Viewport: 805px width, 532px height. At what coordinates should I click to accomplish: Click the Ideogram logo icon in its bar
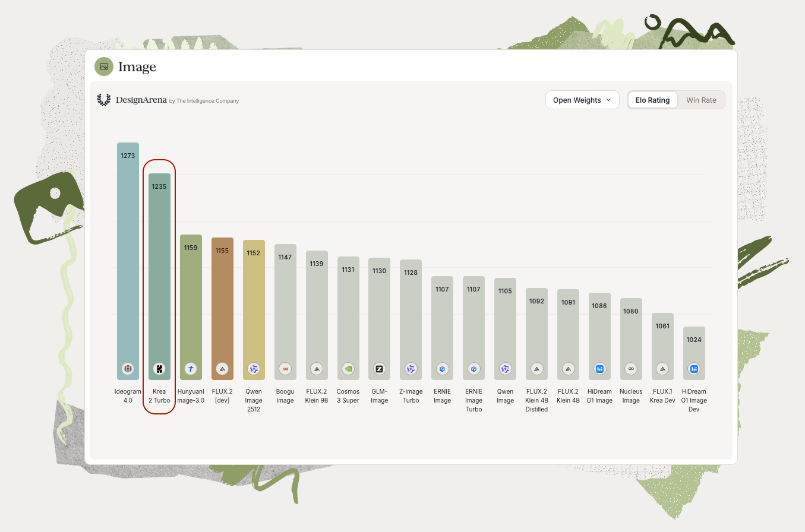(128, 369)
